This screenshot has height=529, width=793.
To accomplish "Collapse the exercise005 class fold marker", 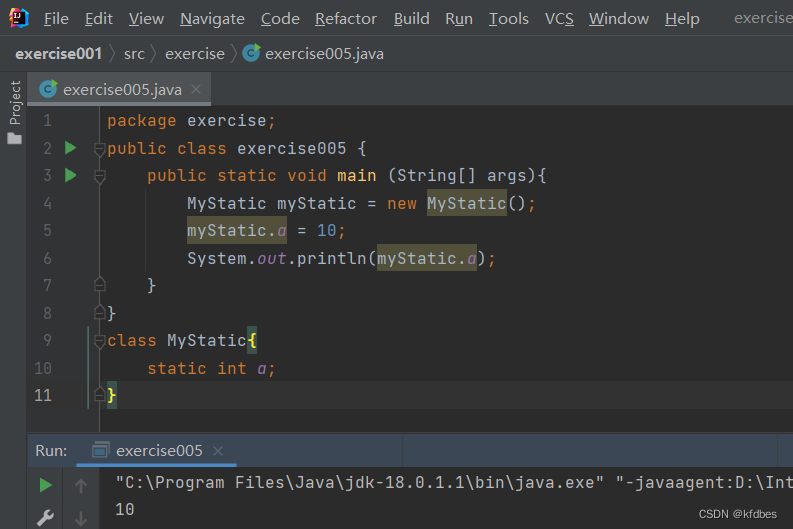I will [99, 149].
